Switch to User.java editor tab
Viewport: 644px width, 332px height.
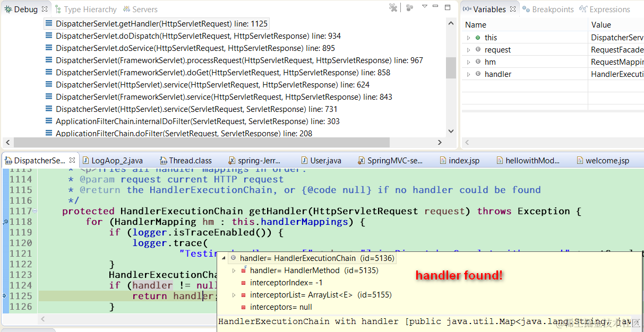point(322,161)
